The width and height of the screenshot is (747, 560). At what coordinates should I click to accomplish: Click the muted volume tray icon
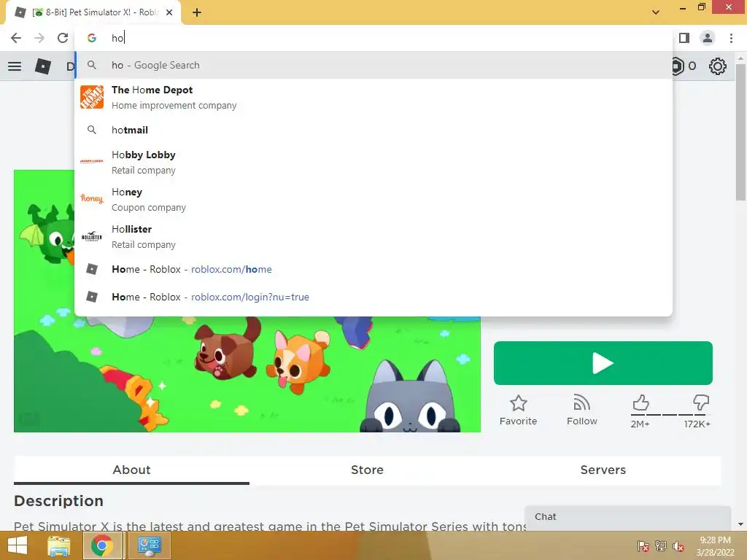pyautogui.click(x=678, y=546)
